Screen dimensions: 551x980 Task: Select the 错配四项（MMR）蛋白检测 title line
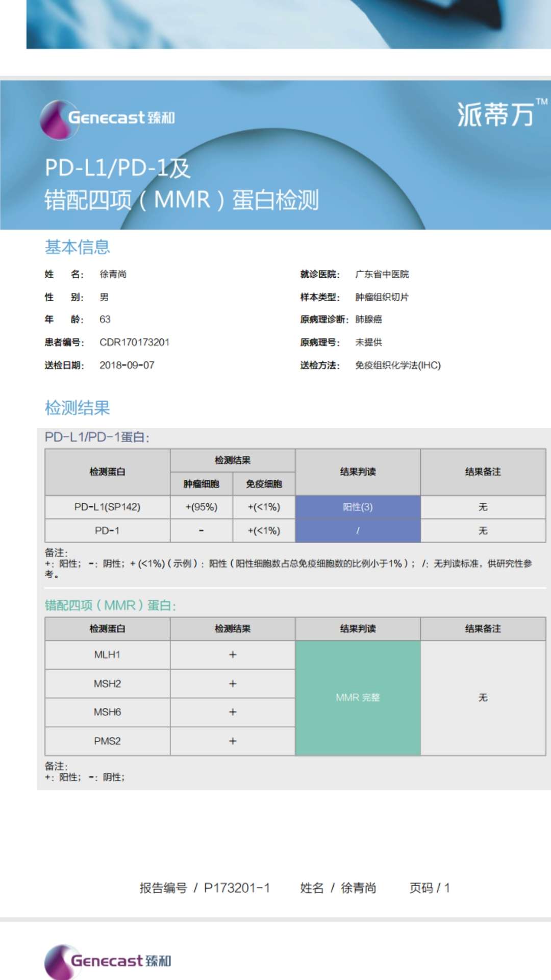click(x=182, y=200)
